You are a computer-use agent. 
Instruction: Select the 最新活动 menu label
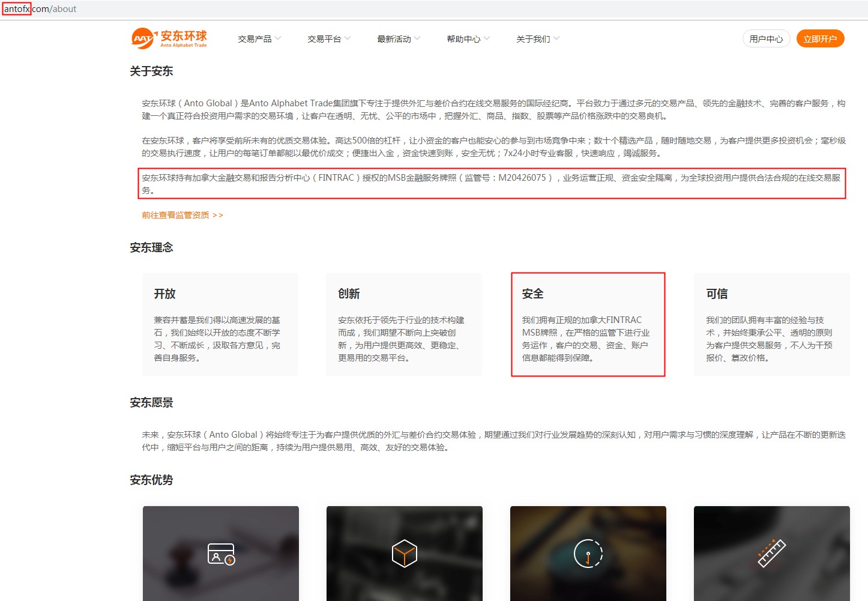tap(394, 39)
